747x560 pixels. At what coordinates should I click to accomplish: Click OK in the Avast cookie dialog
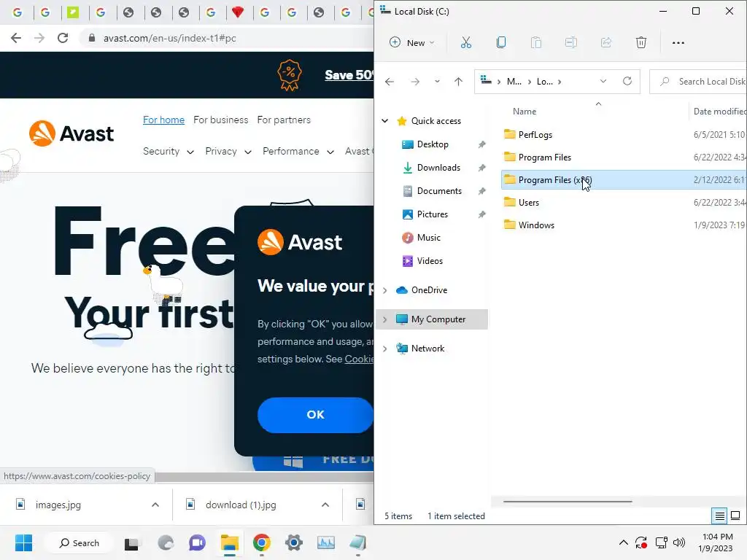coord(315,415)
